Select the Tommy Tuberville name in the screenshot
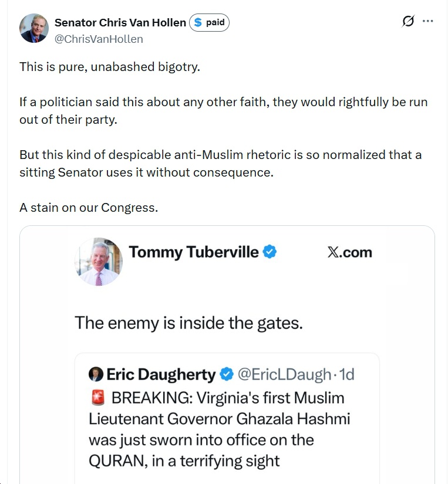This screenshot has width=448, height=484. (194, 252)
